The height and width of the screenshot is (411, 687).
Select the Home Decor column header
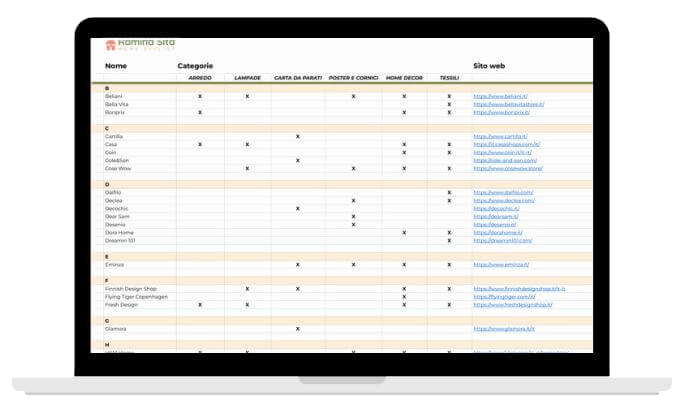tap(404, 78)
